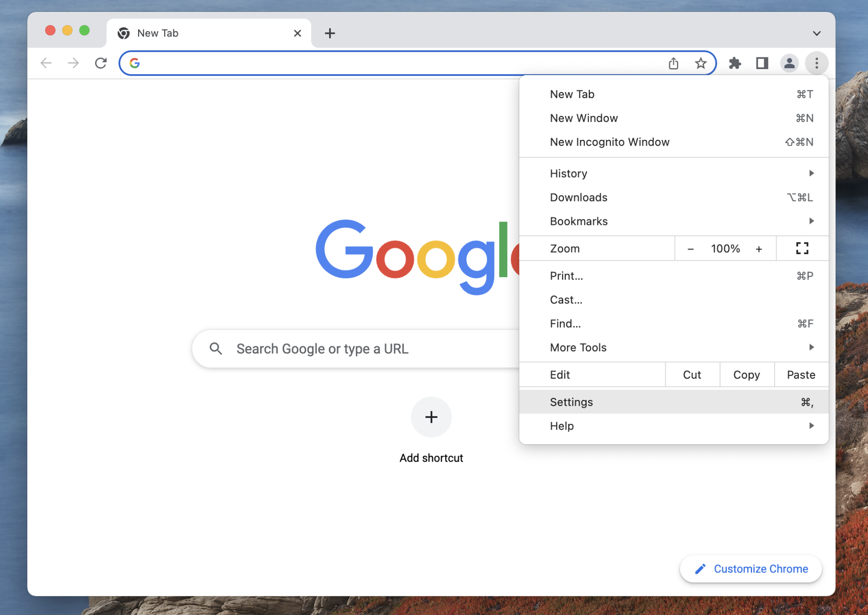The image size is (868, 615).
Task: Open the tab search chevron
Action: tap(817, 33)
